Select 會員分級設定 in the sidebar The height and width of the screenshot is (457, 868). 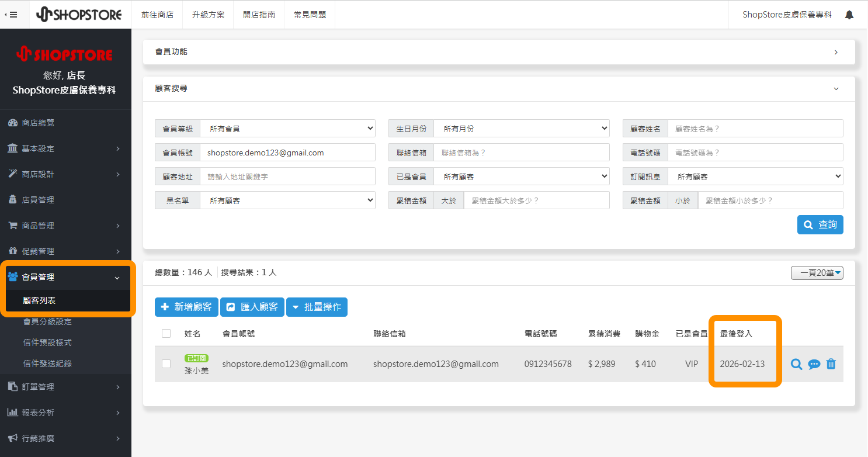tap(47, 321)
